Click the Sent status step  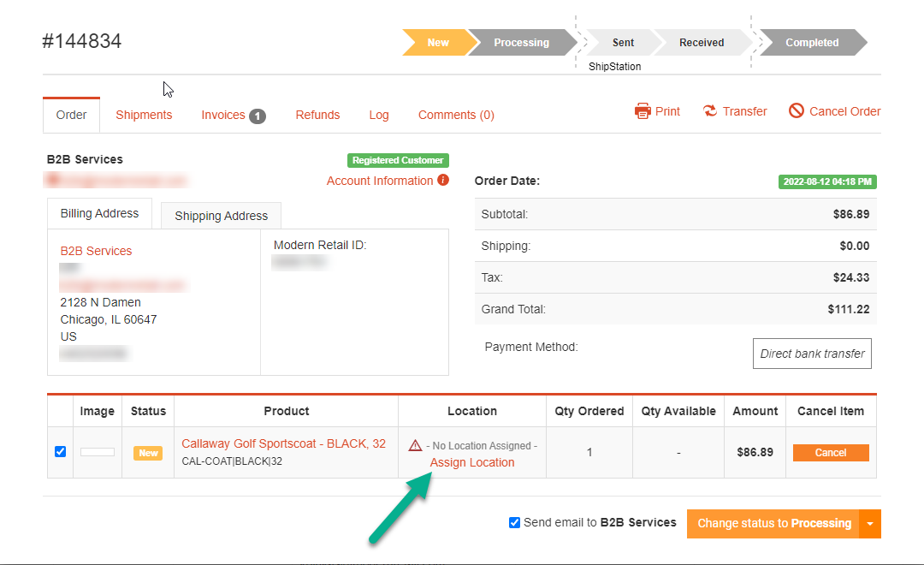point(623,43)
